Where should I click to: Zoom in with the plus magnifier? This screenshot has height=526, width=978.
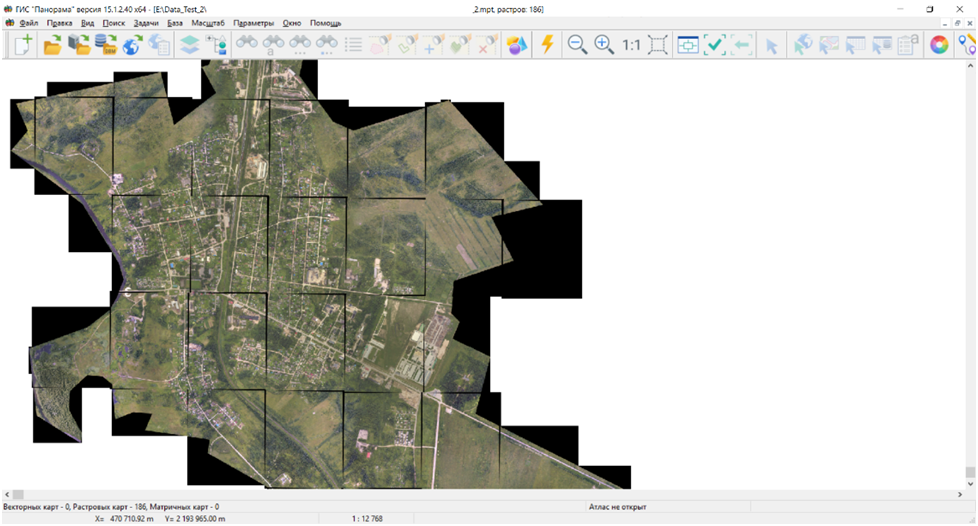(604, 45)
